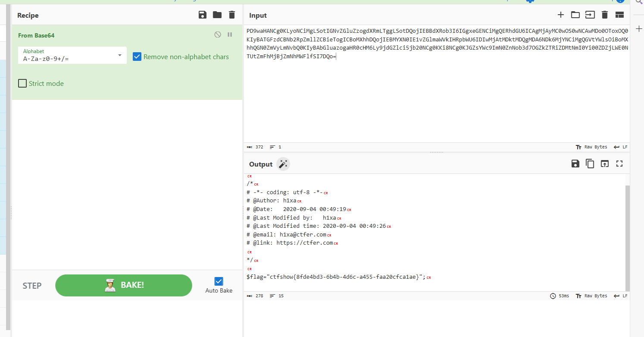644x337 pixels.
Task: Load a saved recipe folder icon
Action: 217,15
